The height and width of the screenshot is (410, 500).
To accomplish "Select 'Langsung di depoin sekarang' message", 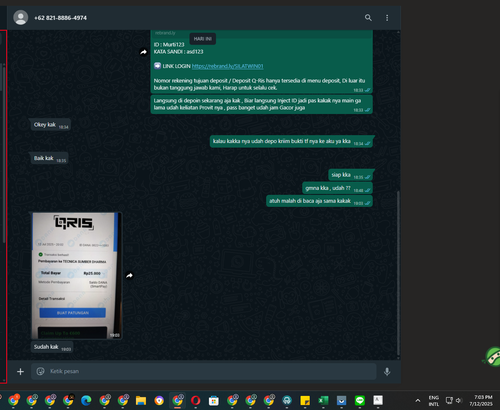I will tap(262, 104).
